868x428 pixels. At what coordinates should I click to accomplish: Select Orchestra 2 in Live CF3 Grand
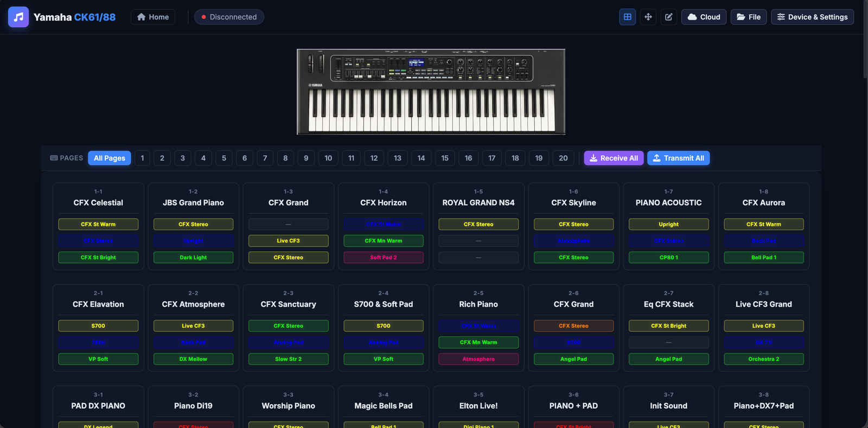point(764,359)
